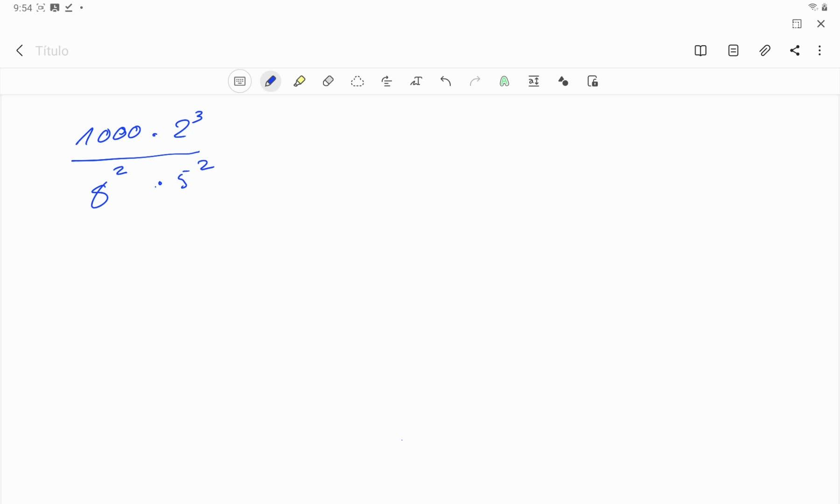The width and height of the screenshot is (840, 504).
Task: Go back with the left chevron arrow
Action: [20, 50]
